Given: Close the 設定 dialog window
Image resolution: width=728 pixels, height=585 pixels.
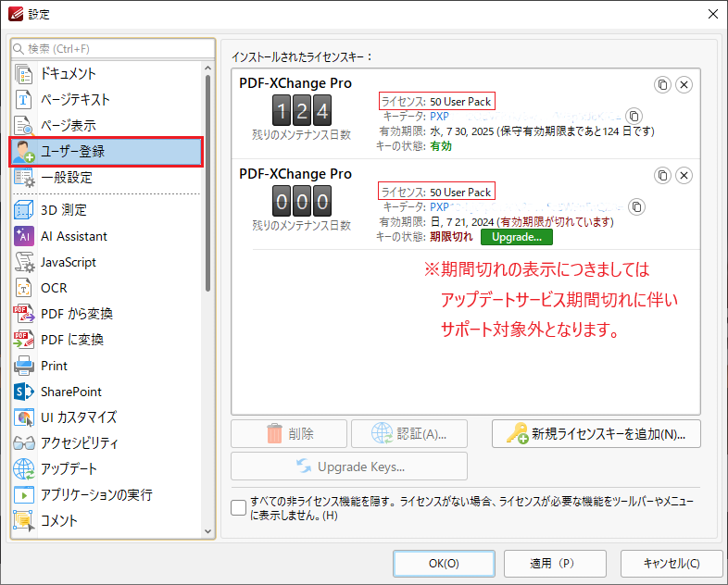Looking at the screenshot, I should pyautogui.click(x=712, y=14).
